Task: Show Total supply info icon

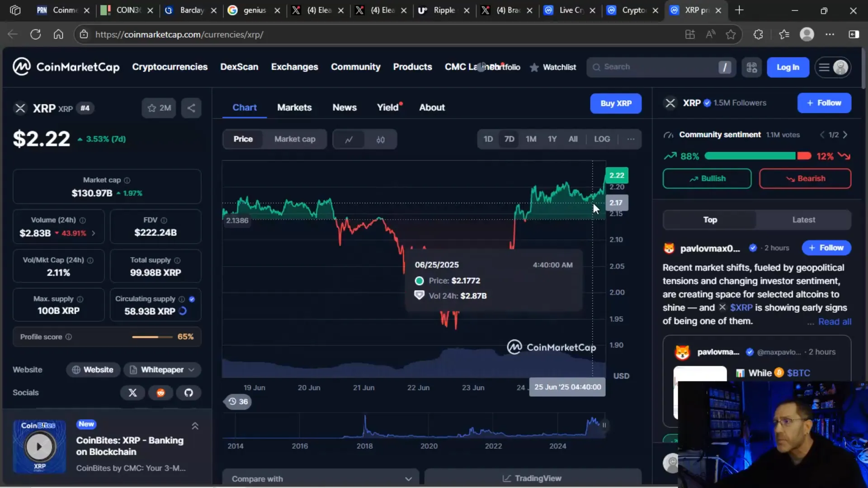Action: click(x=177, y=260)
